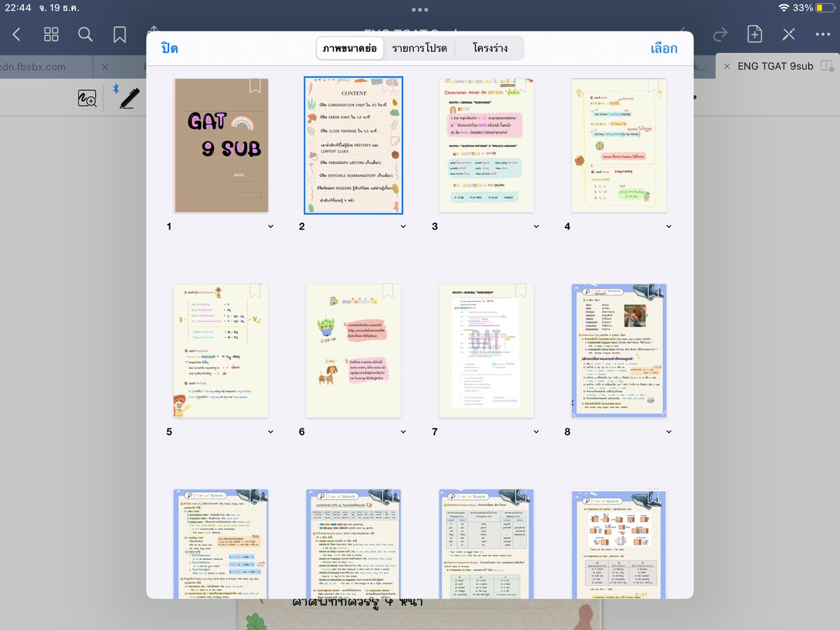Expand options chevron for page 6
Viewport: 840px width, 630px height.
click(403, 433)
